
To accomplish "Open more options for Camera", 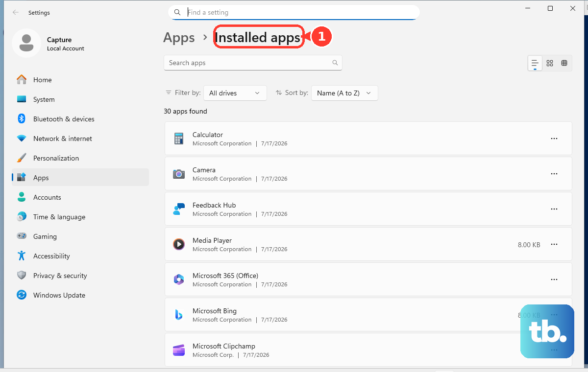I will [554, 174].
